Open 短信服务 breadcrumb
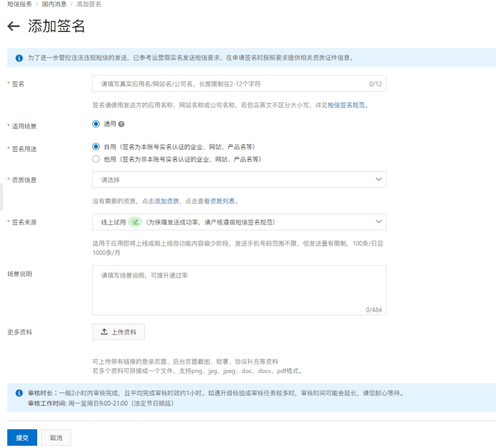 coord(19,4)
